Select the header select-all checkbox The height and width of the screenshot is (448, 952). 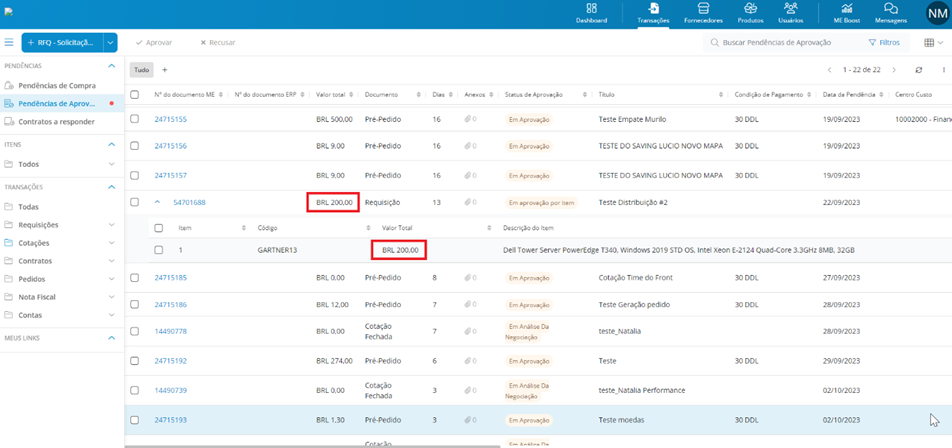(135, 95)
